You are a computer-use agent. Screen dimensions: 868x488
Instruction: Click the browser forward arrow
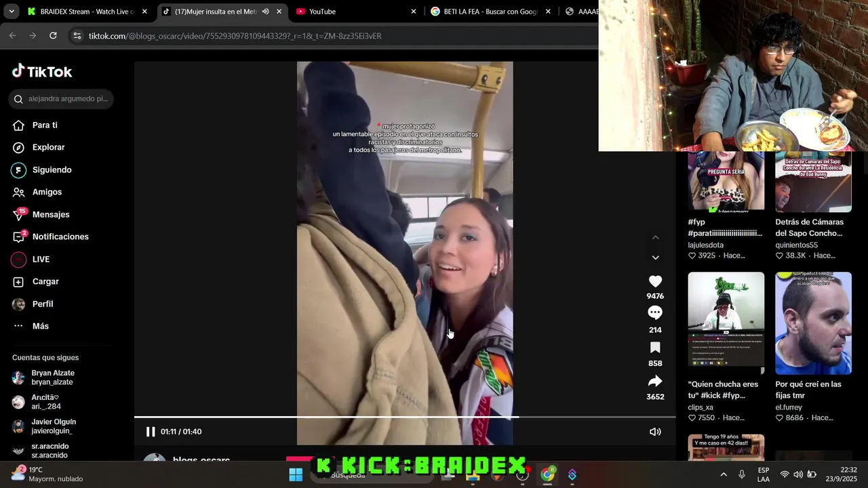[33, 36]
